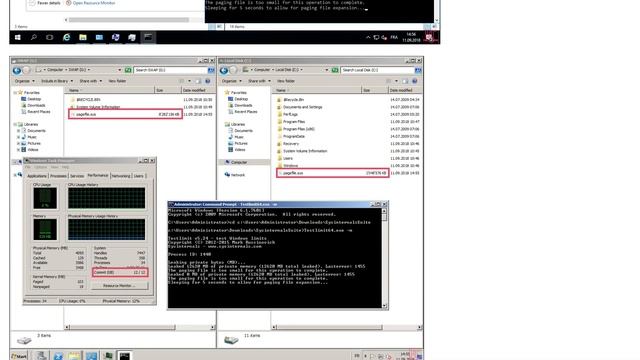The height and width of the screenshot is (360, 640).
Task: Go back in the SWAP (D:) Explorer window
Action: pyautogui.click(x=17, y=70)
